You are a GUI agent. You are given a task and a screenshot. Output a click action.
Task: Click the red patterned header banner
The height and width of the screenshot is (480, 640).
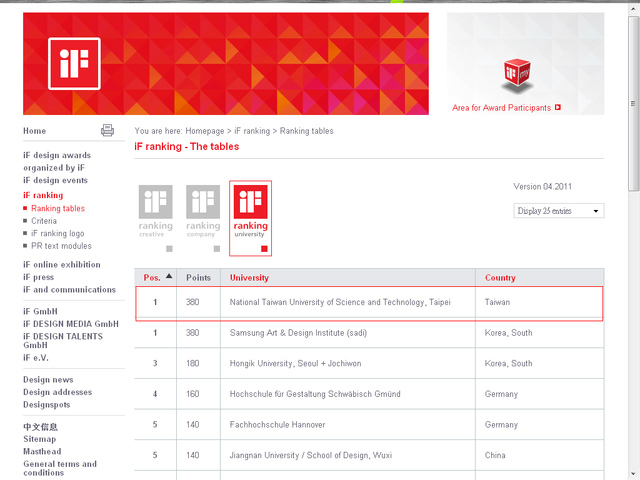226,64
